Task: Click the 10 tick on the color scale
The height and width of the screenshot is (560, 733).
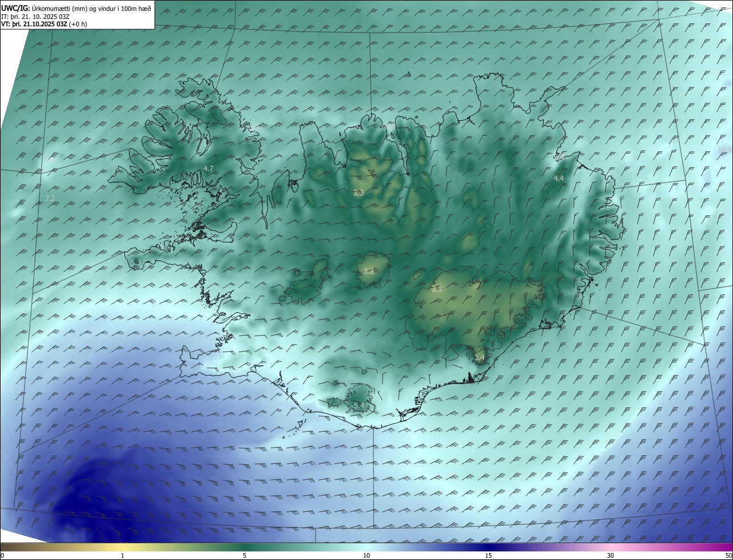Action: [366, 555]
